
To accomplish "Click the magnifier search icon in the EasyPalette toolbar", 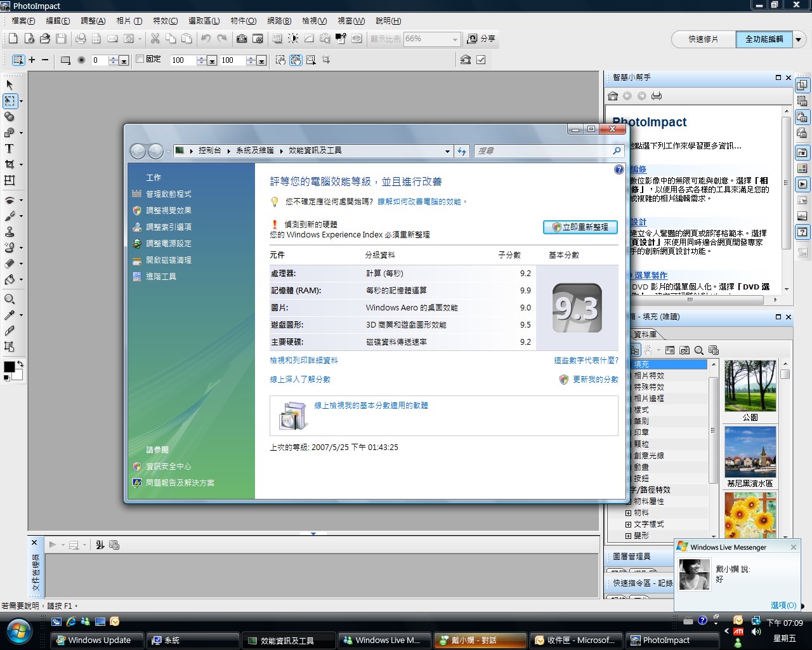I will pos(698,350).
